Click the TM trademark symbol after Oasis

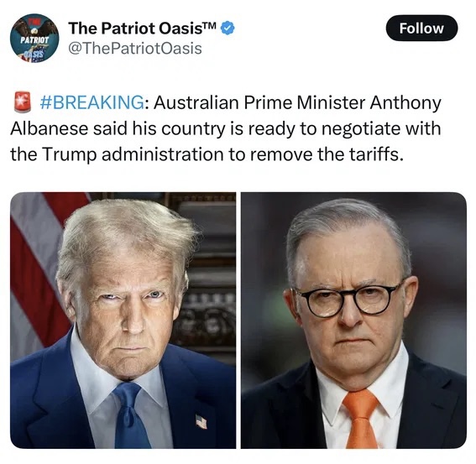(x=209, y=24)
